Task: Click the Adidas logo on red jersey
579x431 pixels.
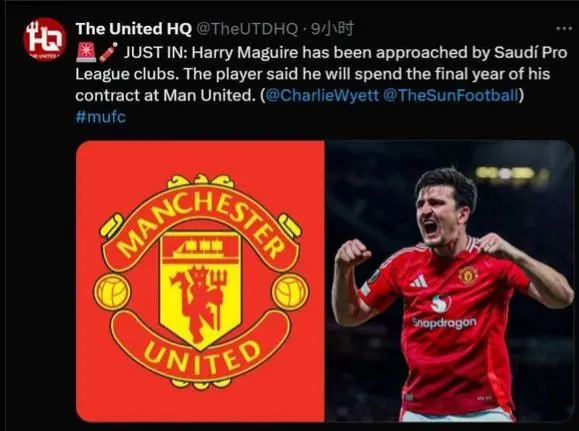Action: click(419, 281)
